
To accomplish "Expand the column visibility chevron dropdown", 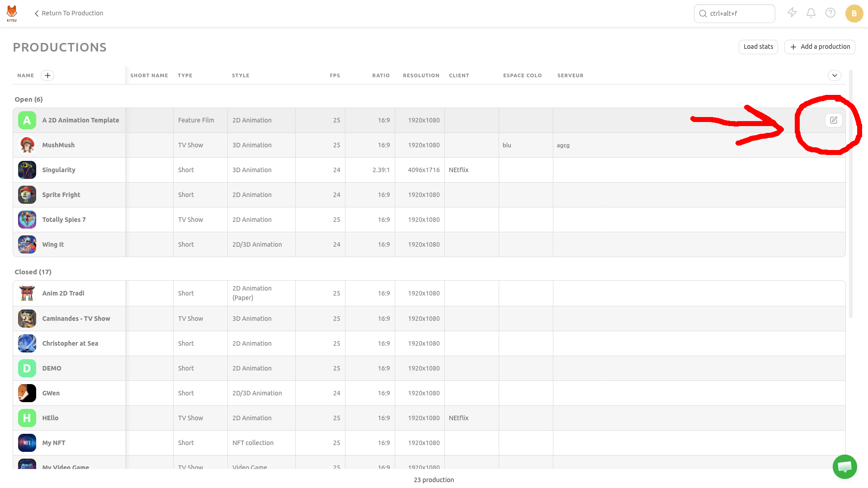I will (x=835, y=75).
